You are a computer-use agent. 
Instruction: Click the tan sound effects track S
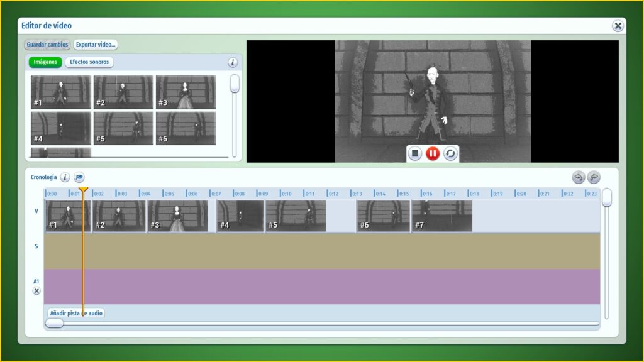[322, 251]
